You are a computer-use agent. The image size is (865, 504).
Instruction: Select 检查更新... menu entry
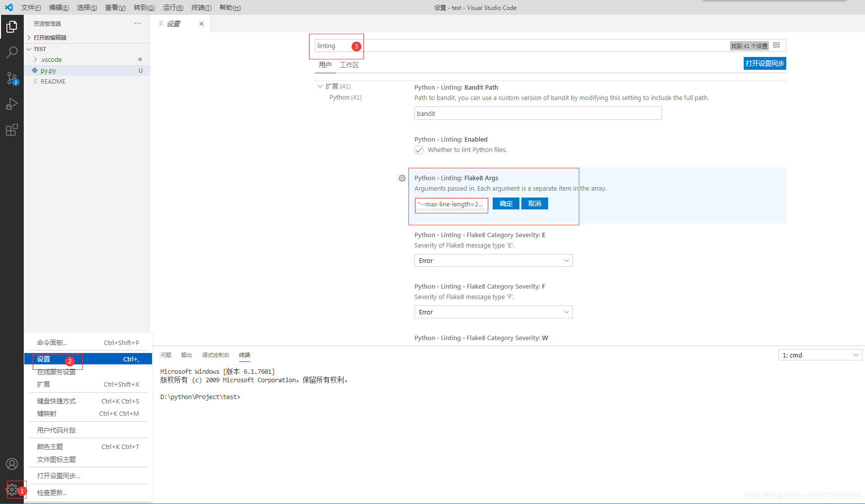coord(88,493)
